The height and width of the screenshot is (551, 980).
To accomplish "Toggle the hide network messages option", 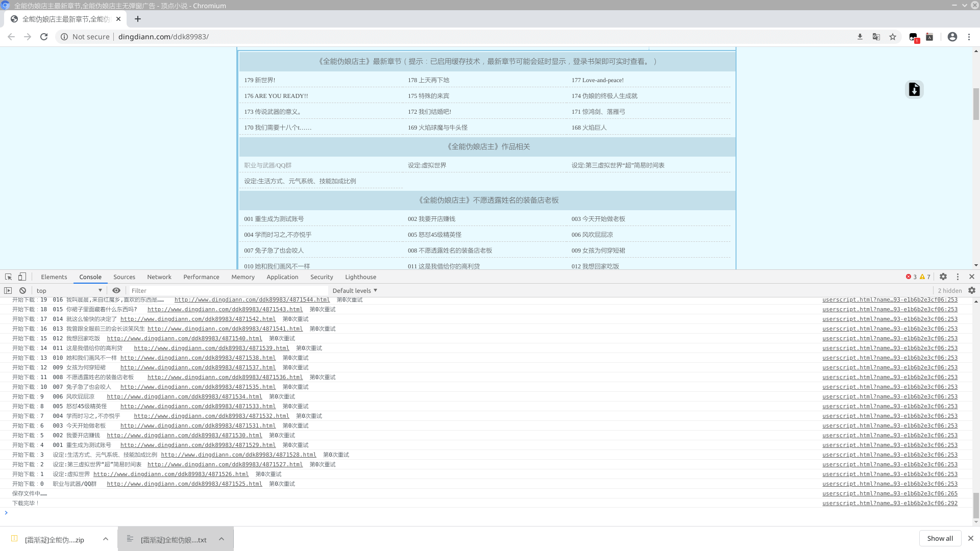I will [116, 290].
